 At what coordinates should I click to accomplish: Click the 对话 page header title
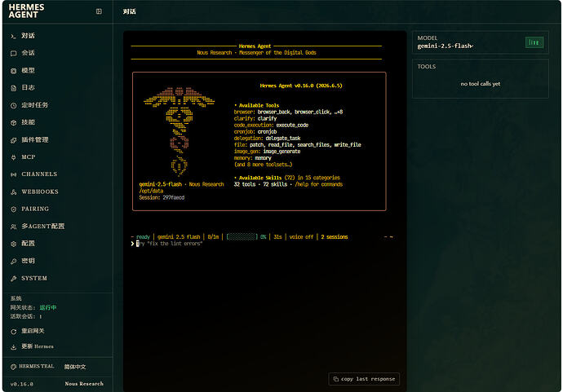click(129, 11)
